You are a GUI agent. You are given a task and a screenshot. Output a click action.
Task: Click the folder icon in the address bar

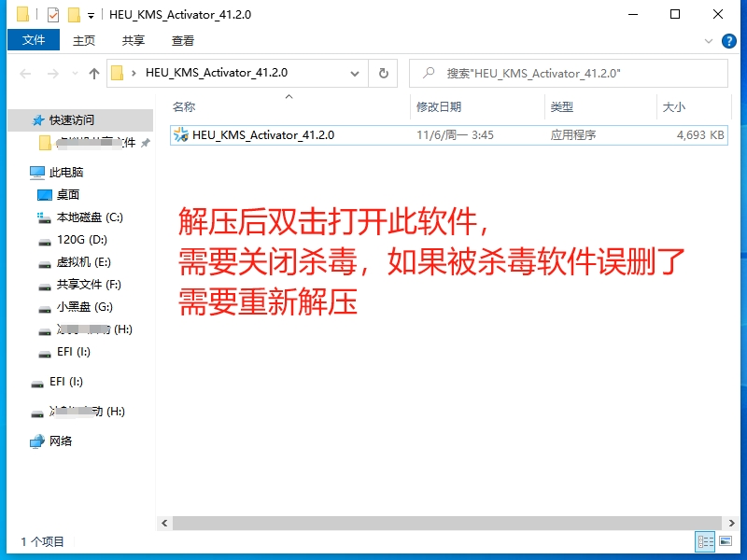118,73
